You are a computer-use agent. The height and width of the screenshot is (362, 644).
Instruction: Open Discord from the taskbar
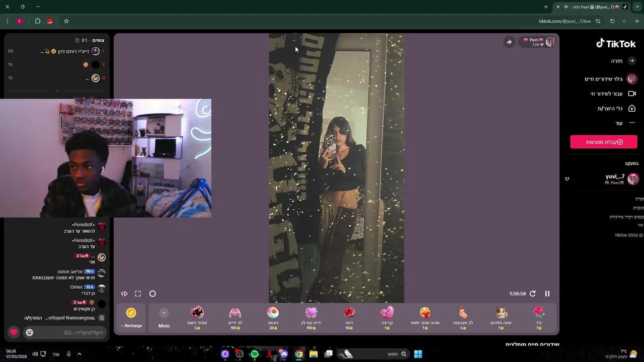click(x=284, y=354)
